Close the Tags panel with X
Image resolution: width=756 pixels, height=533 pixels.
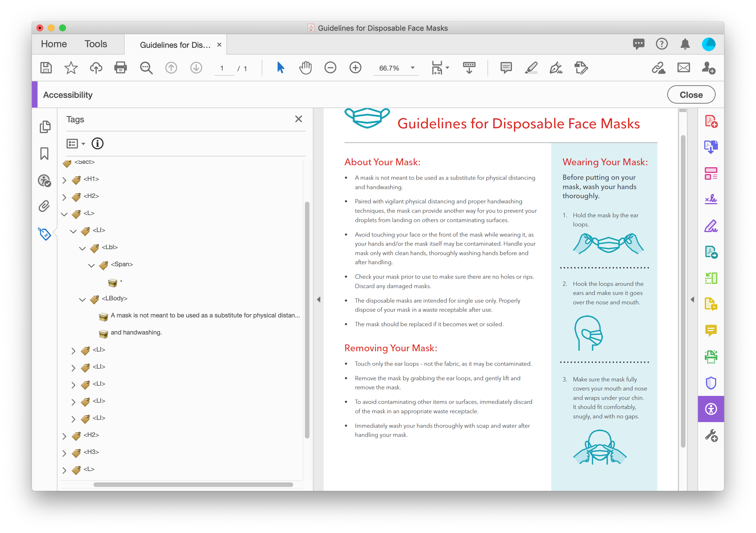tap(298, 119)
